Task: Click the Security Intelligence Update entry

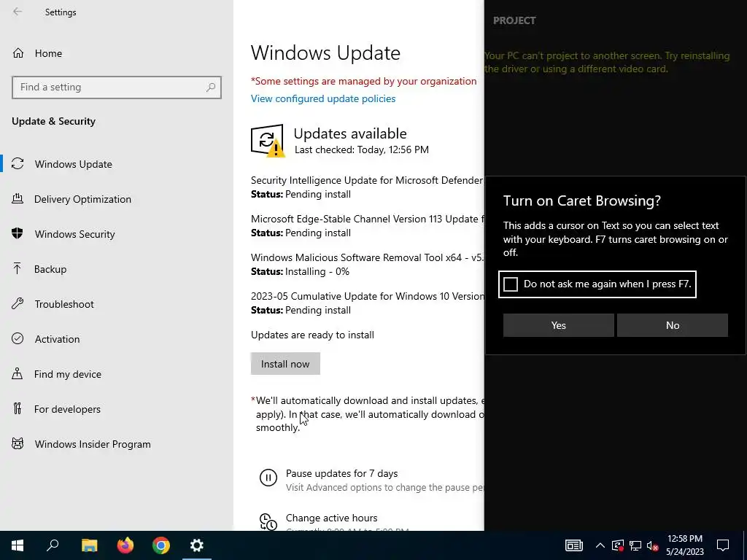Action: click(x=367, y=181)
